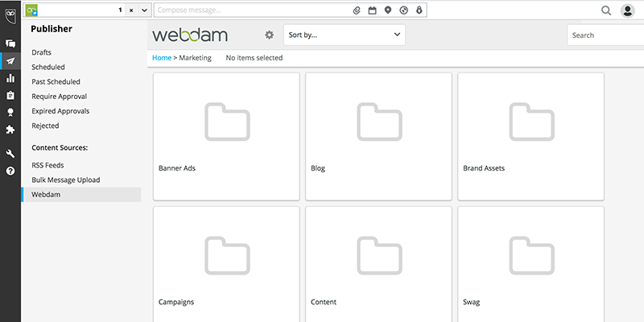Click the Webdam logo

190,35
